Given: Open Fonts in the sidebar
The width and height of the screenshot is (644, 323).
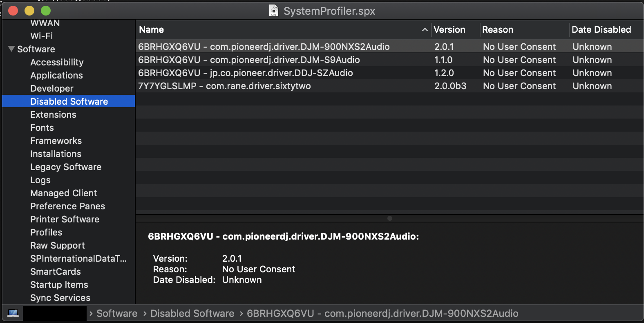Looking at the screenshot, I should tap(42, 128).
